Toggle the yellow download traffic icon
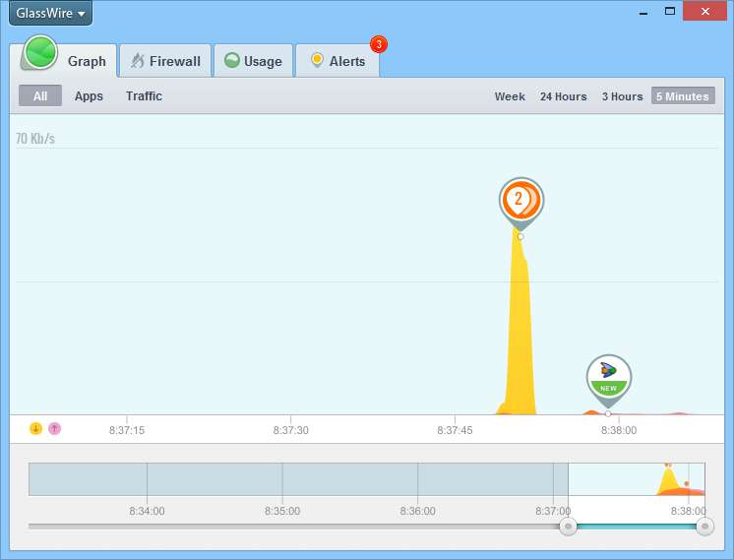The height and width of the screenshot is (560, 734). (36, 428)
